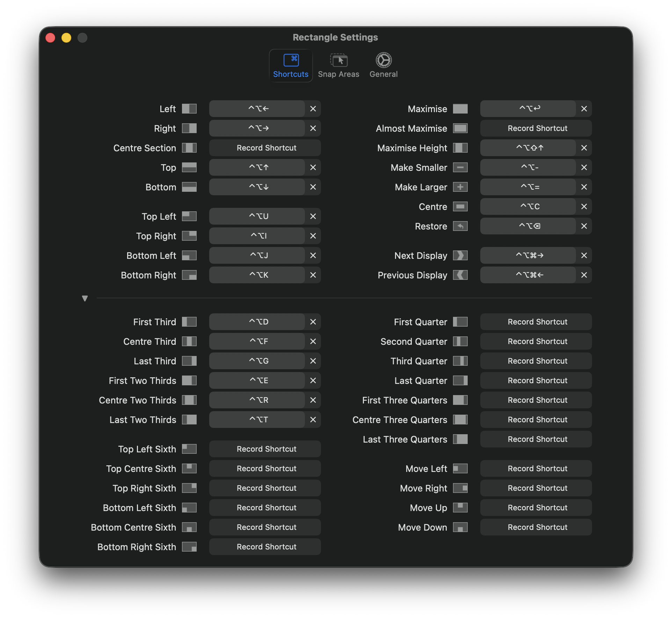Edit the Make Smaller shortcut field

pos(528,167)
